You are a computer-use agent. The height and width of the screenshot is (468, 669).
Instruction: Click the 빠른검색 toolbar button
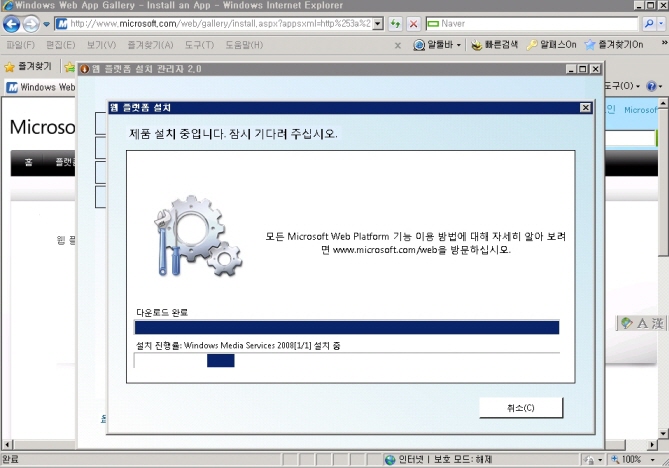(x=495, y=45)
